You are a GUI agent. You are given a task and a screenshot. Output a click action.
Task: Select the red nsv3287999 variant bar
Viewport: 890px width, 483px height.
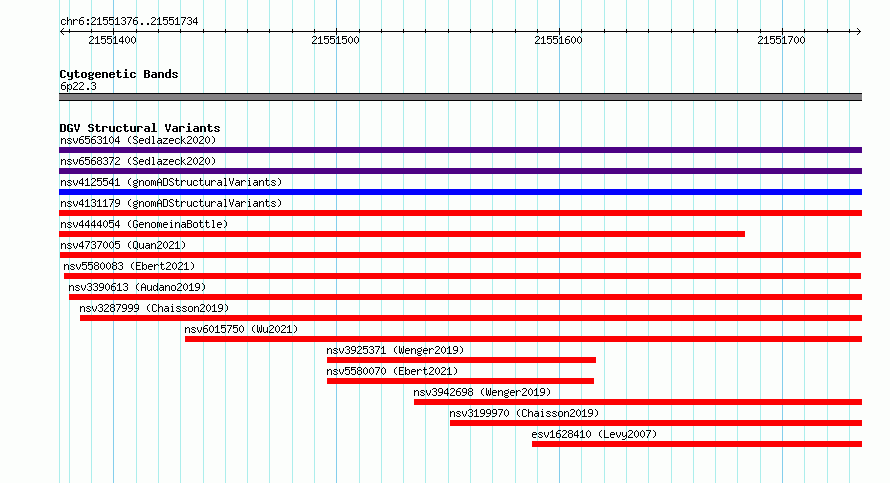(471, 318)
